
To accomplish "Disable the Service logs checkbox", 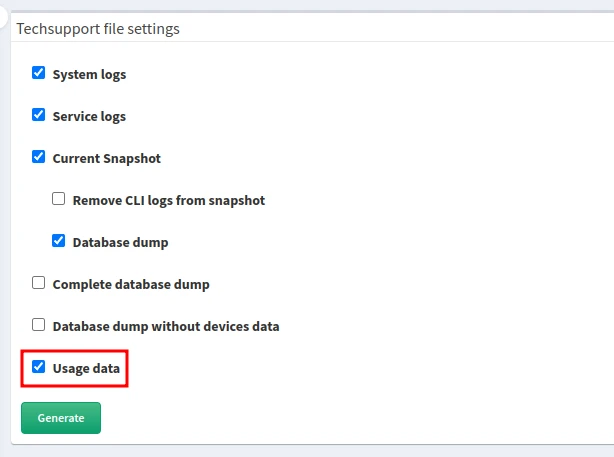I will [x=39, y=115].
